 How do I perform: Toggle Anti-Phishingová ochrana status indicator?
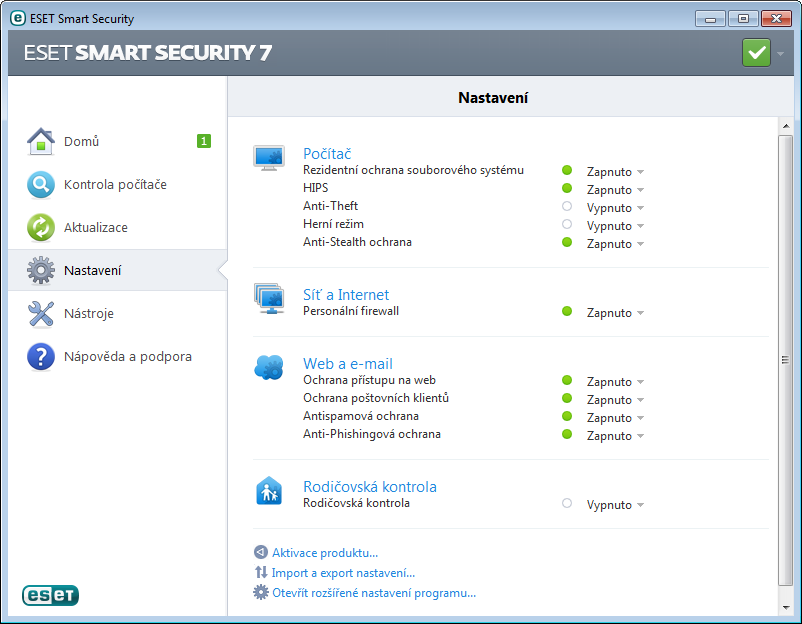[x=567, y=434]
